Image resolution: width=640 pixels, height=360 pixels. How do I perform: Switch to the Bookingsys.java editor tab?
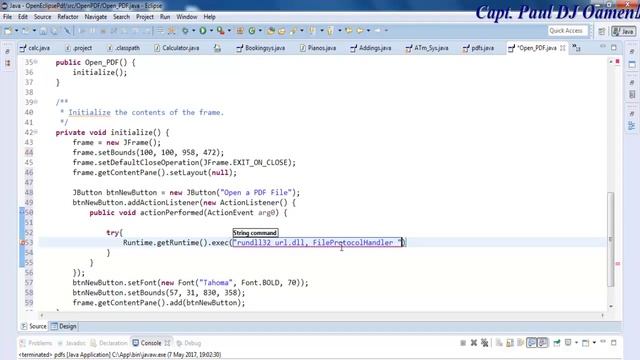tap(261, 48)
